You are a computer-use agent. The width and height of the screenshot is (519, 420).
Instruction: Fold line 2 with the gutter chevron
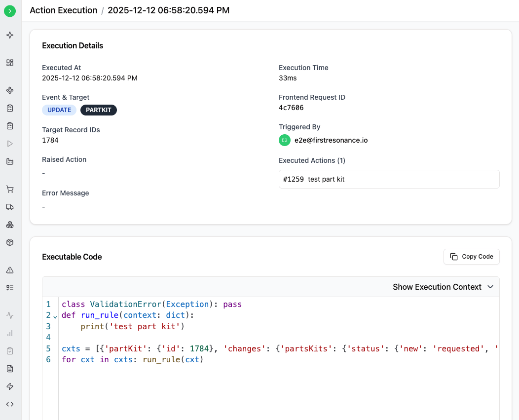point(55,316)
